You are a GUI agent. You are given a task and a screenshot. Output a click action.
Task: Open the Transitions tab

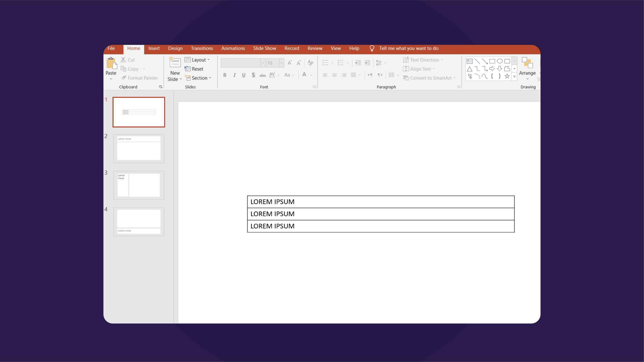point(202,48)
